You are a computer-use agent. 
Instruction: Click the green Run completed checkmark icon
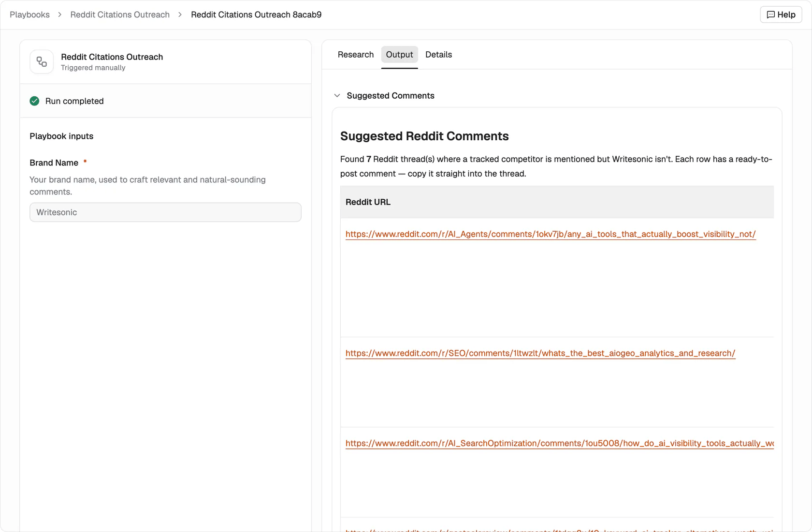[34, 101]
